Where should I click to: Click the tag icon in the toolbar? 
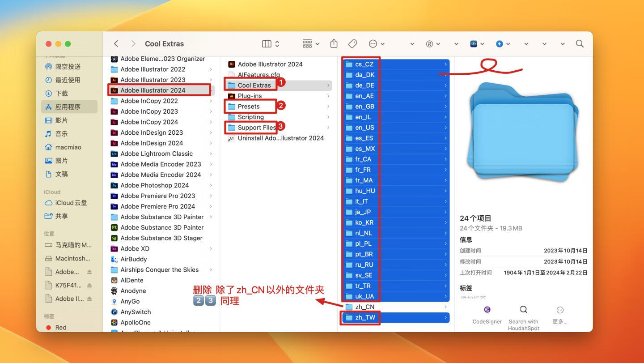[x=352, y=43]
